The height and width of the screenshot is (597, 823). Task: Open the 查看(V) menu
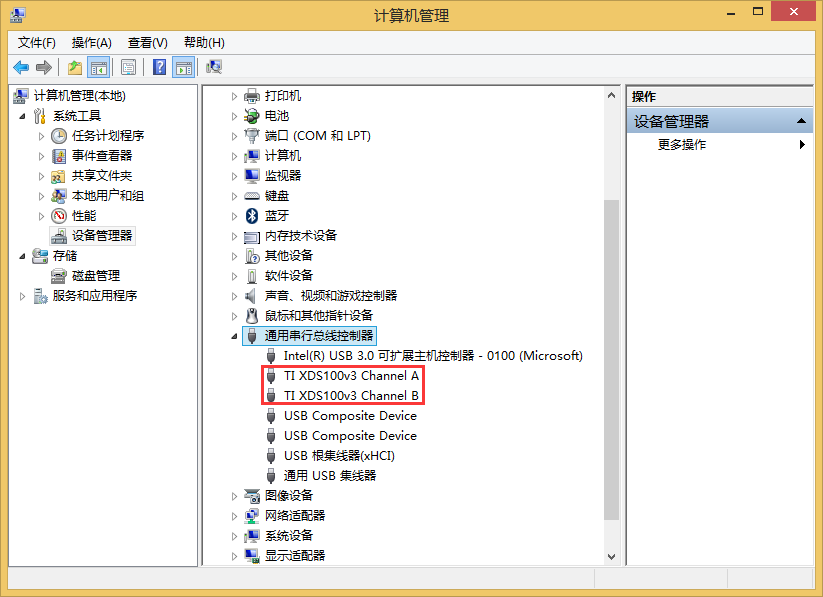[147, 43]
